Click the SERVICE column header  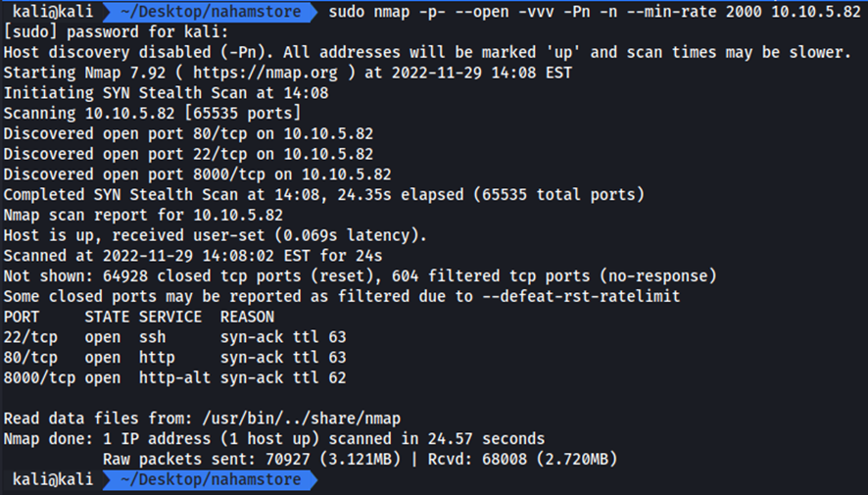[170, 317]
